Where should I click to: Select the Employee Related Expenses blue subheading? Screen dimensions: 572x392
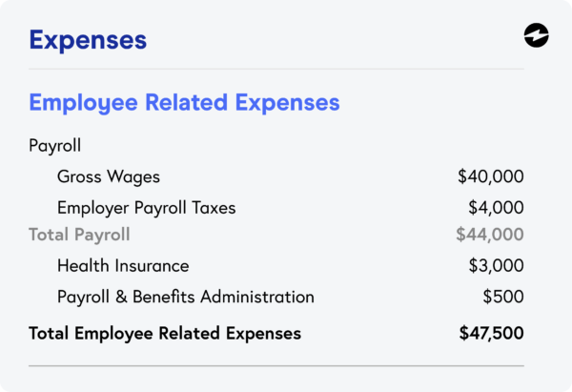184,102
